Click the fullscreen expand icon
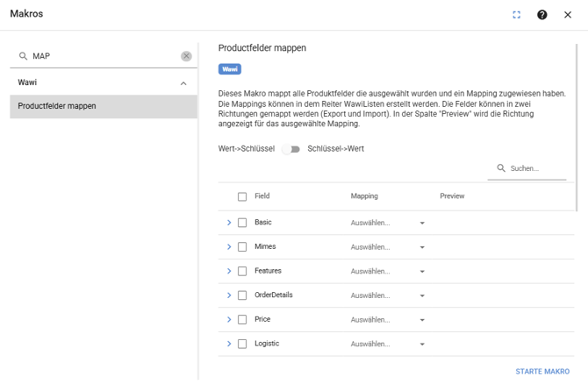 516,15
